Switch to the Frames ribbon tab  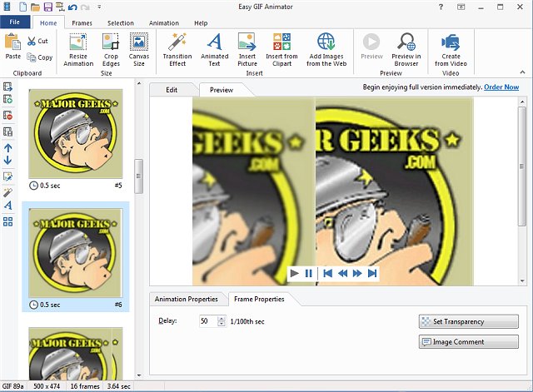click(x=82, y=23)
